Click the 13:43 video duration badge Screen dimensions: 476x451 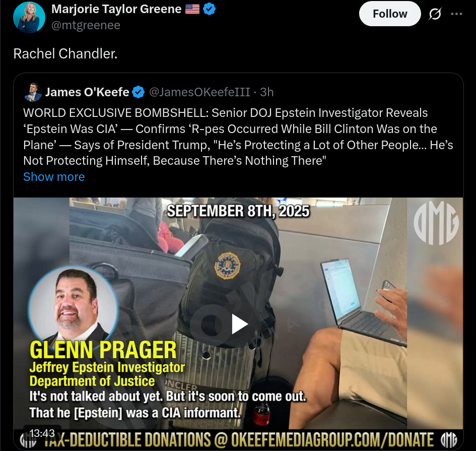click(x=42, y=433)
